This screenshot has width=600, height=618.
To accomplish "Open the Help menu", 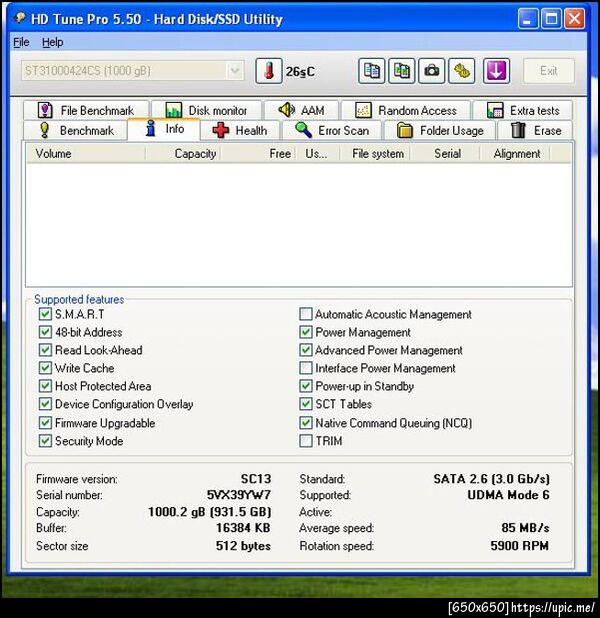I will point(52,42).
